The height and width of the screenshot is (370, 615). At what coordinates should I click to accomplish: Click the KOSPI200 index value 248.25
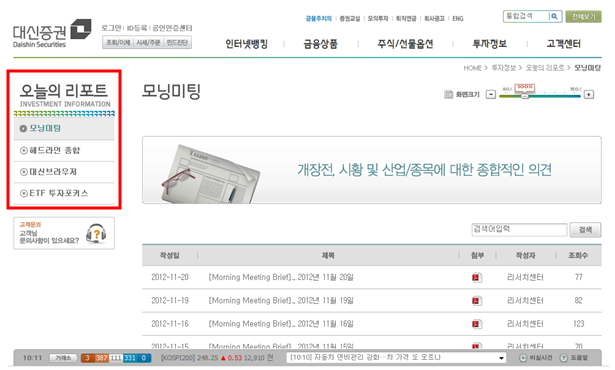point(207,358)
